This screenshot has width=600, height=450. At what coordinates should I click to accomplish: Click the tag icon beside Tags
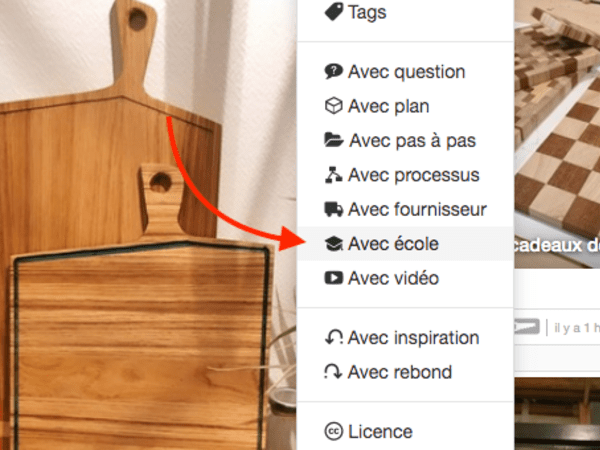click(x=334, y=12)
